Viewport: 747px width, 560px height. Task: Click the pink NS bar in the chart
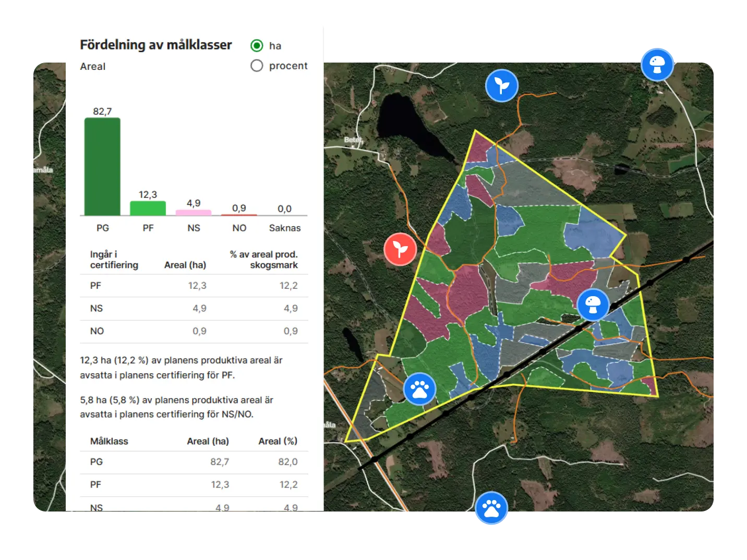[x=194, y=212]
